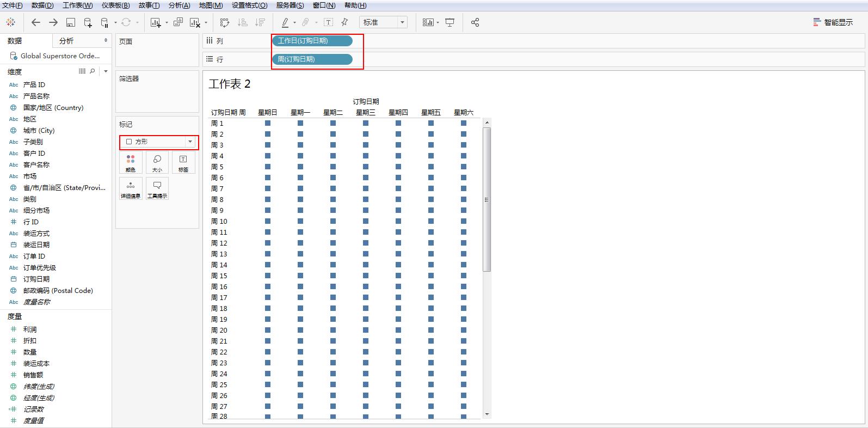Open the 标准 fit dropdown

tap(383, 22)
